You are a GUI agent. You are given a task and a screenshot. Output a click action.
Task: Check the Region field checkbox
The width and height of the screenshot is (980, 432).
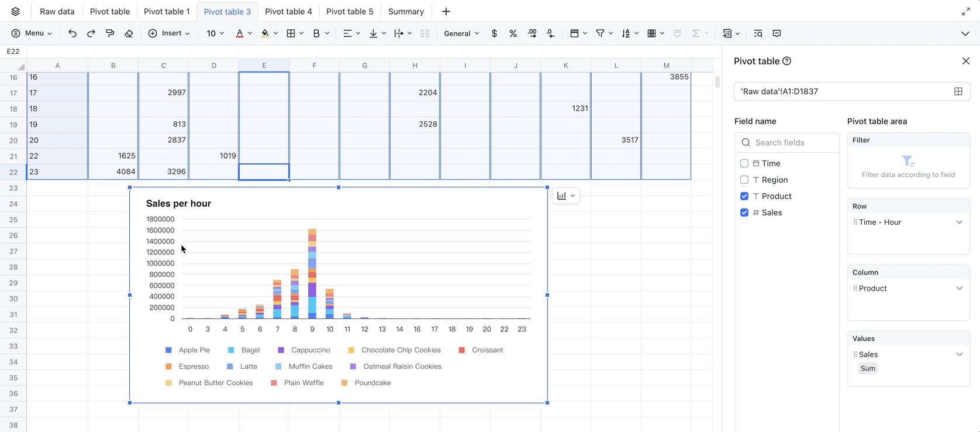pos(744,180)
